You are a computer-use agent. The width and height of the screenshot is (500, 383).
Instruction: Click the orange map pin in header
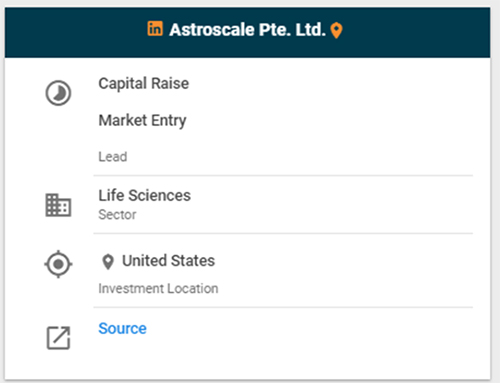tap(336, 31)
